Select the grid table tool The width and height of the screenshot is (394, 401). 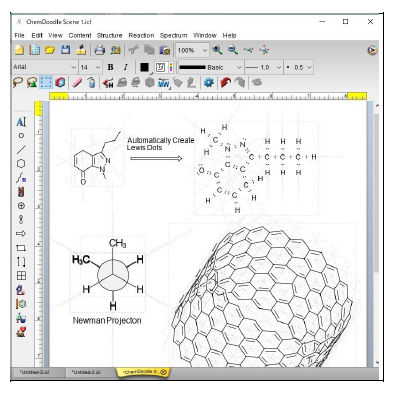pyautogui.click(x=21, y=276)
